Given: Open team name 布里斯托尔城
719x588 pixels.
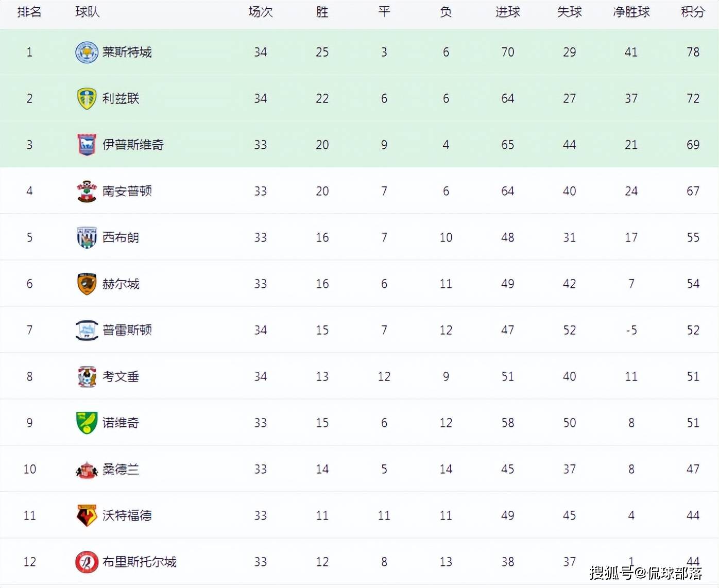Looking at the screenshot, I should click(139, 562).
